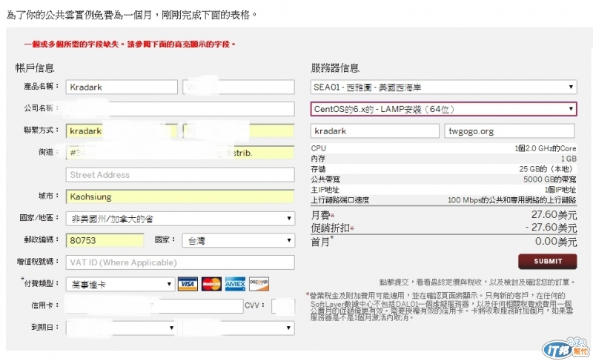Viewport: 593px width, 364px height.
Task: Click the 首月 0.00美元 amount
Action: pyautogui.click(x=556, y=242)
